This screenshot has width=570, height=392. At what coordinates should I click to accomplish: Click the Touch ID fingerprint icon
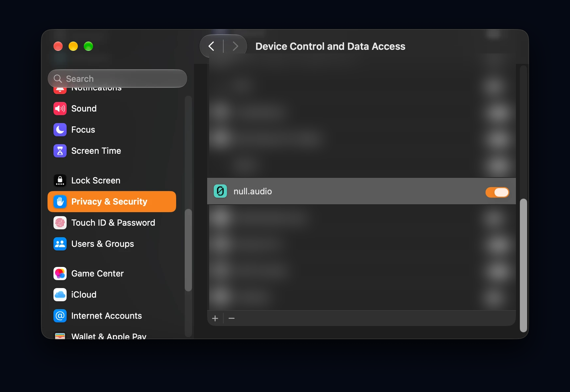pyautogui.click(x=60, y=223)
